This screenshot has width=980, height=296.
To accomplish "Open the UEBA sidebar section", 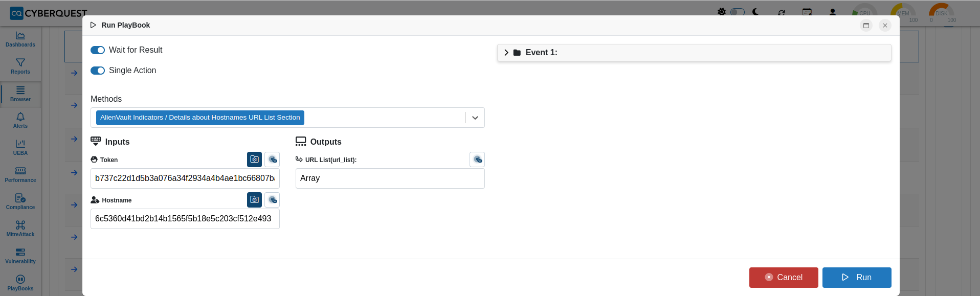I will (20, 147).
